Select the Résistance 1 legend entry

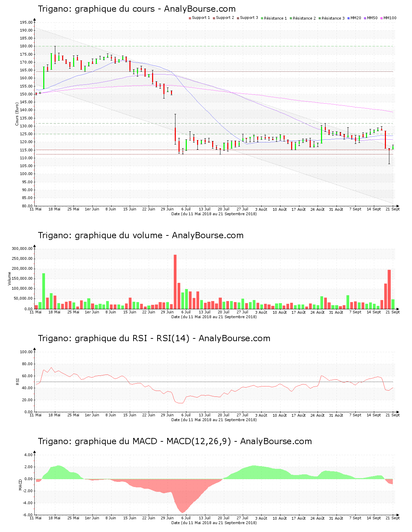click(274, 18)
